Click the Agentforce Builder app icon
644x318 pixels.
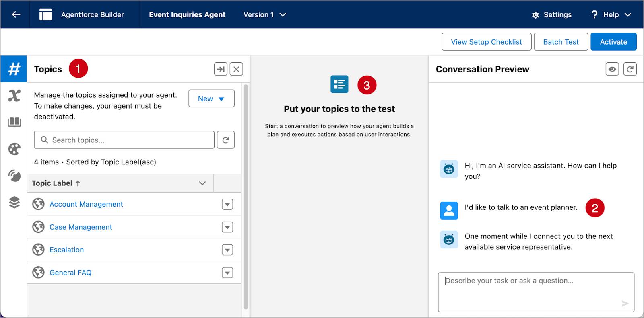click(45, 14)
